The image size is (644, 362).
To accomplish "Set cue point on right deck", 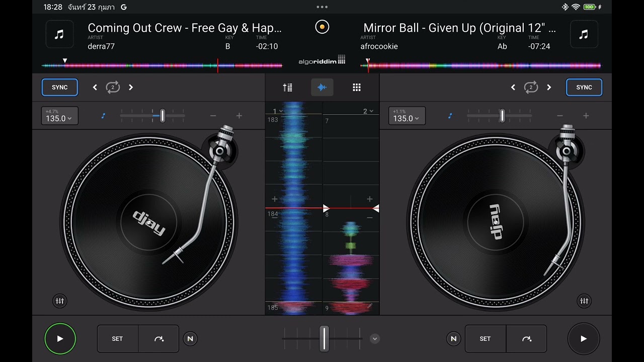I will 485,339.
